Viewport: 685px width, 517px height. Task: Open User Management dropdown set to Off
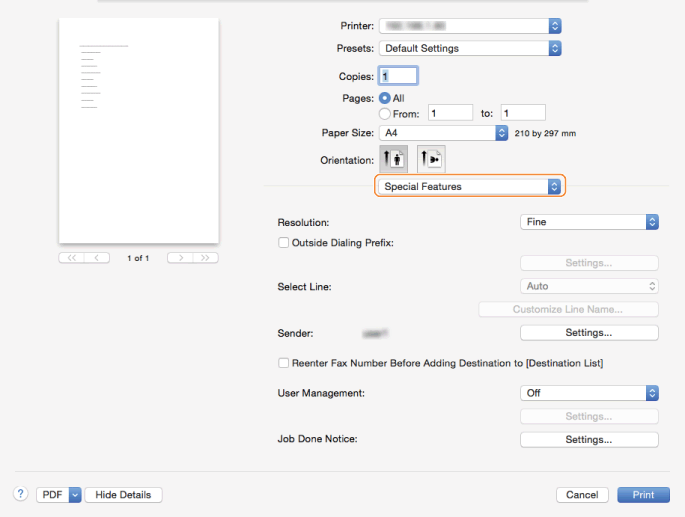coord(589,393)
